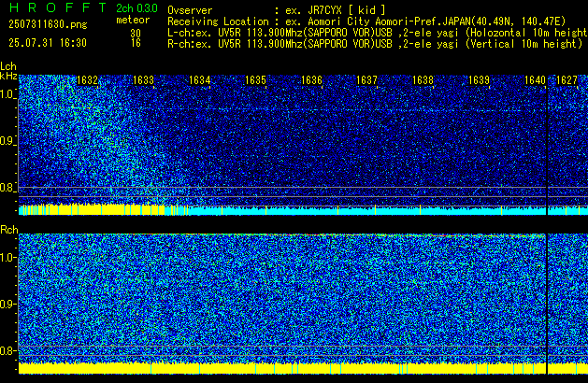This screenshot has width=588, height=383.
Task: Click the 1633 time marker
Action: click(x=143, y=80)
